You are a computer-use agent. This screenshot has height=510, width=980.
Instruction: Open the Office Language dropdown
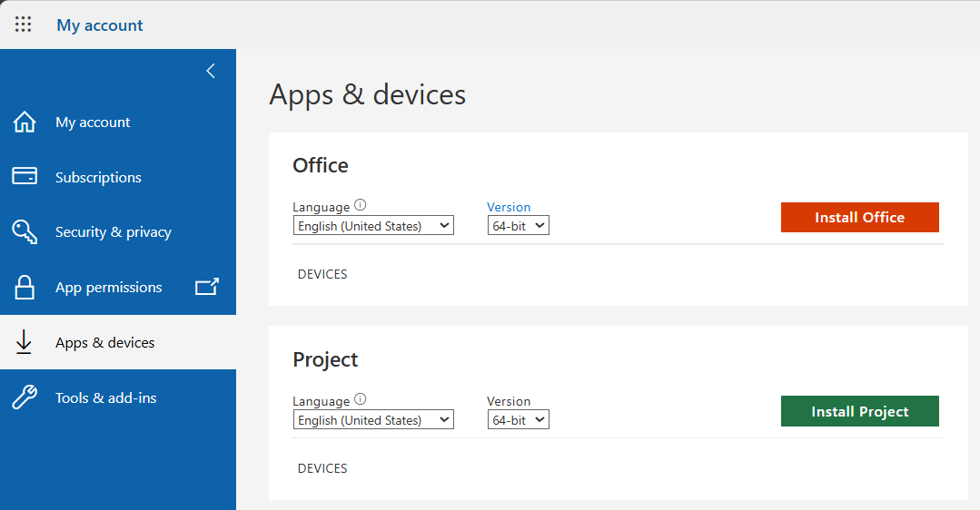coord(373,225)
